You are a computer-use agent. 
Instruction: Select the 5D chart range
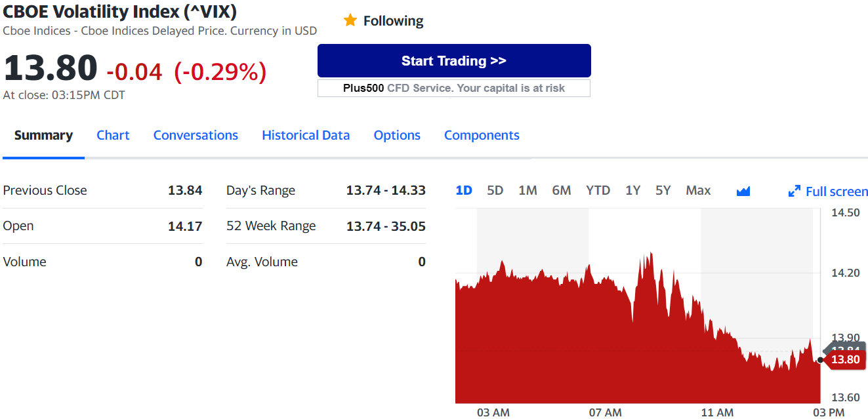495,190
